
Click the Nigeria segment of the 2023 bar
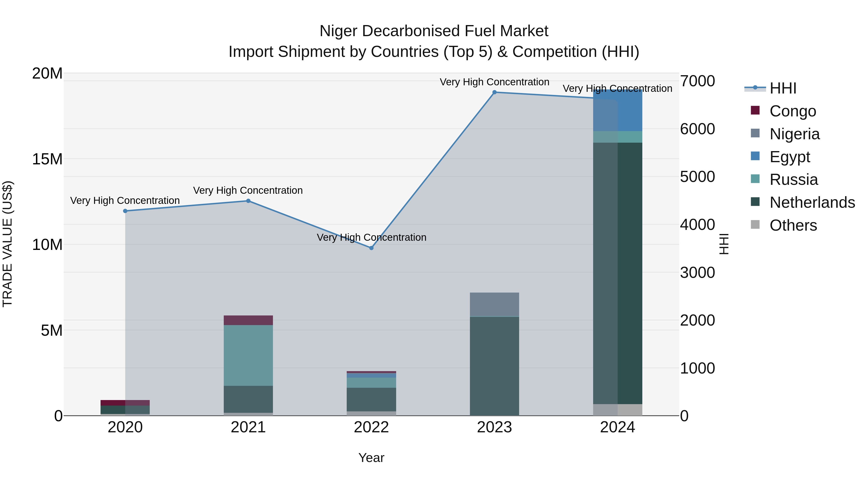pyautogui.click(x=494, y=304)
